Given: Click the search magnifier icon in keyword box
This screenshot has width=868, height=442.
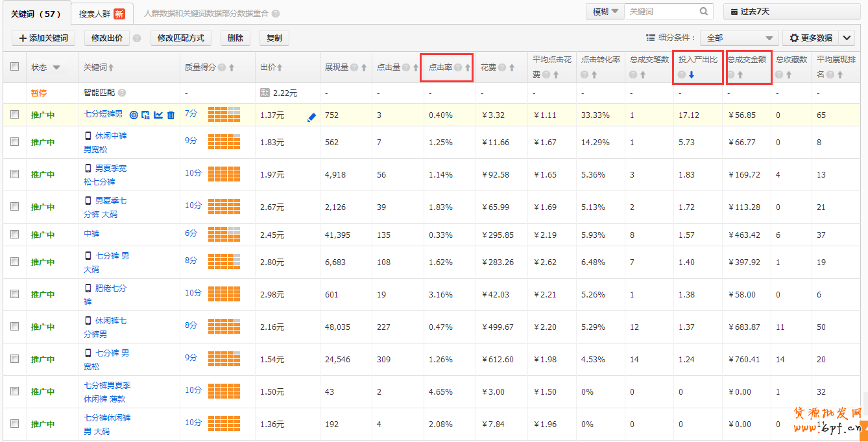Looking at the screenshot, I should 704,12.
